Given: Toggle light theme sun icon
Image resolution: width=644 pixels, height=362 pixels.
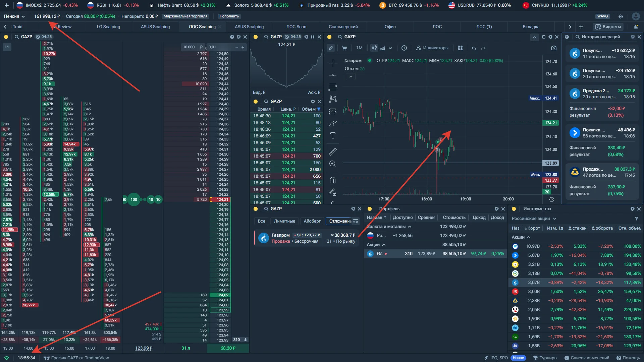Looking at the screenshot, I should (621, 16).
